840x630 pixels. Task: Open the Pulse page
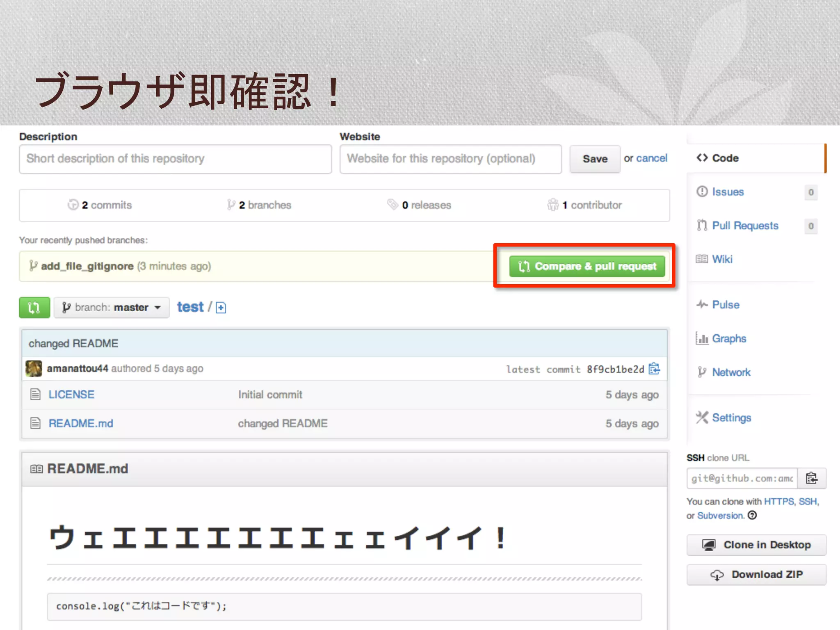pos(725,305)
